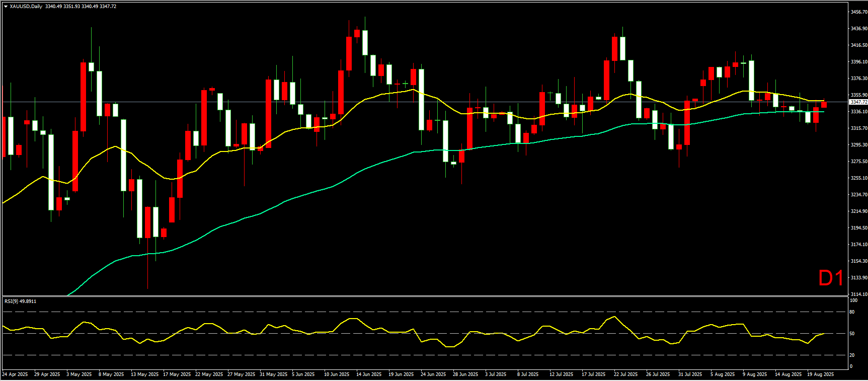Click the RSI 20 level scale label

(852, 355)
